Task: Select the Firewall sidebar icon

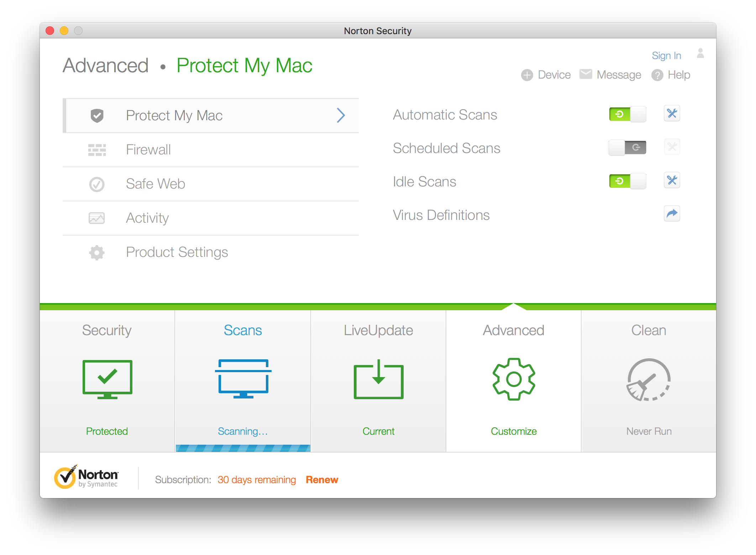Action: tap(97, 150)
